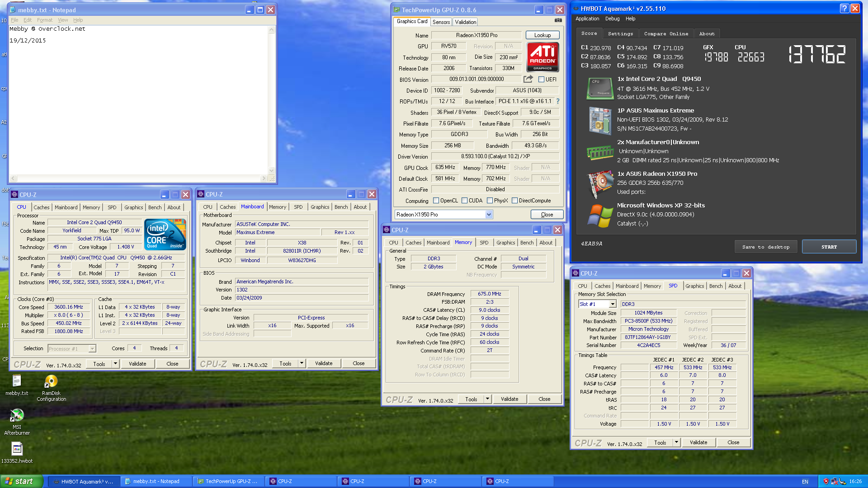Click Close button in GPU-Z
The height and width of the screenshot is (488, 868).
pos(547,215)
